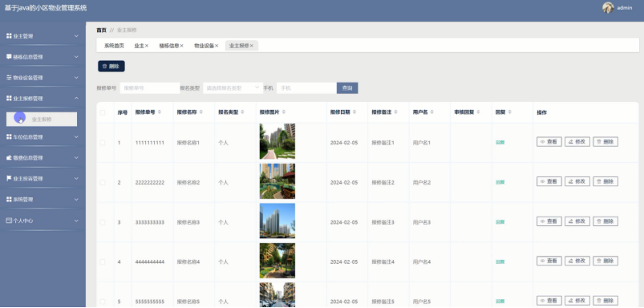Viewport: 644px width, 308px height.
Task: Sort by 报修单号 column sort icon
Action: pyautogui.click(x=160, y=112)
